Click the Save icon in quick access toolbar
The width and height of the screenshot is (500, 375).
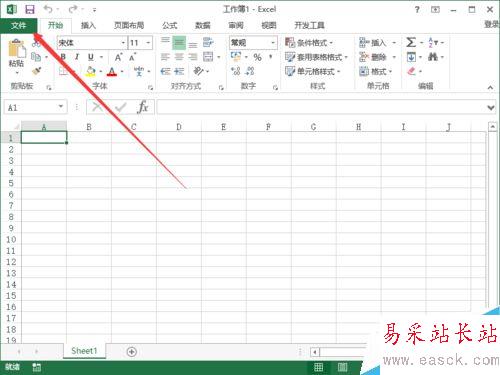click(x=30, y=9)
